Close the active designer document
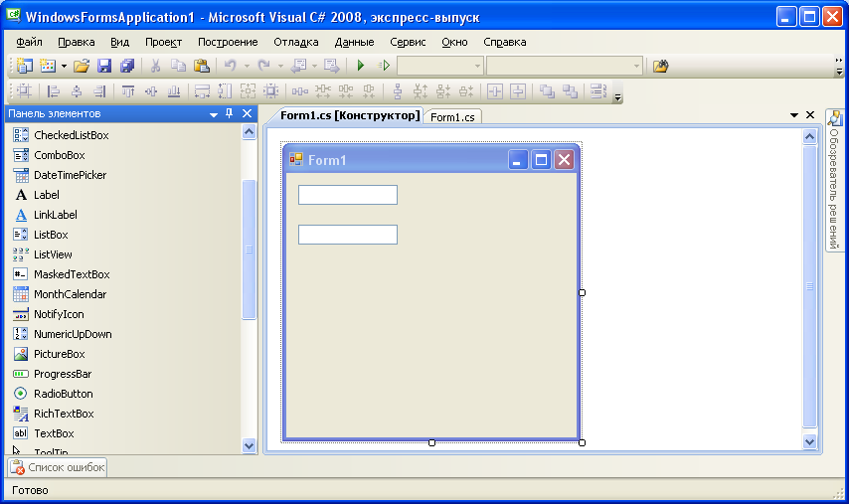The width and height of the screenshot is (849, 504). (x=810, y=114)
